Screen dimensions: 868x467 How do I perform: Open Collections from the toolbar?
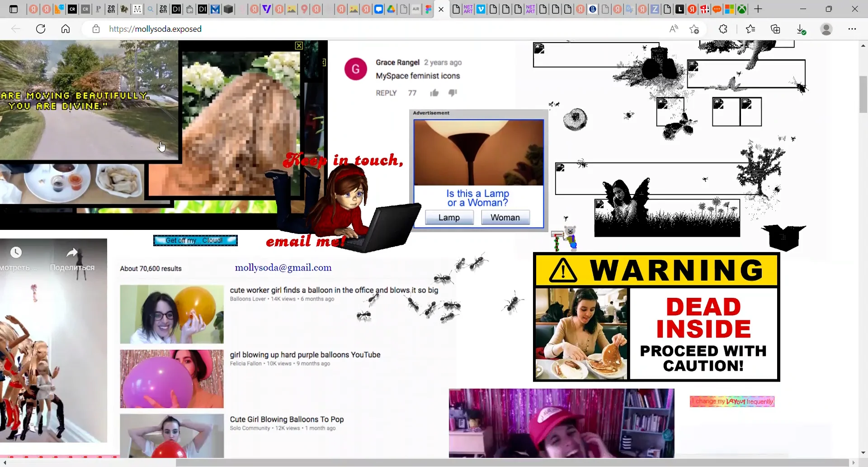coord(776,29)
